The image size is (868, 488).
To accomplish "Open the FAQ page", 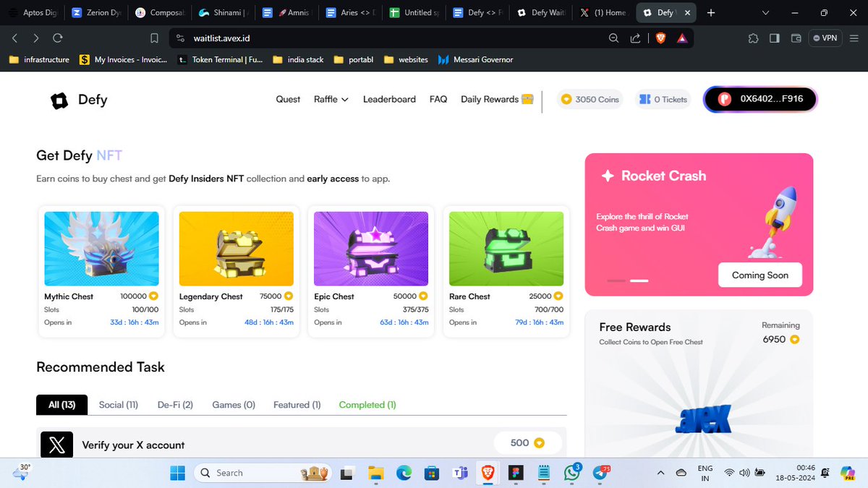I will 438,100.
